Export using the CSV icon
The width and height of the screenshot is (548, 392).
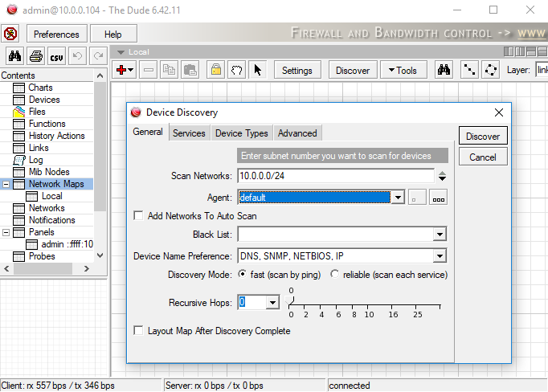tap(56, 56)
